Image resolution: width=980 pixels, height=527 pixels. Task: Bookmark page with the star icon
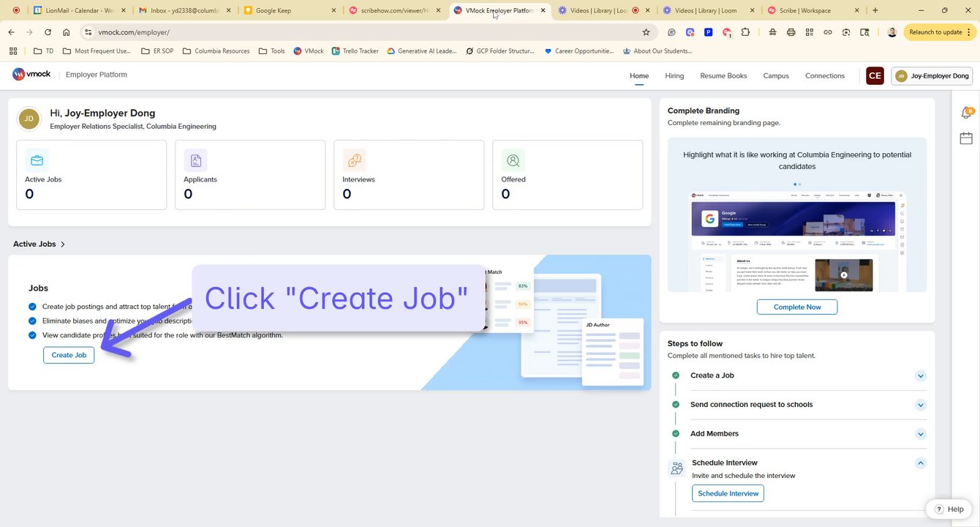pos(646,32)
